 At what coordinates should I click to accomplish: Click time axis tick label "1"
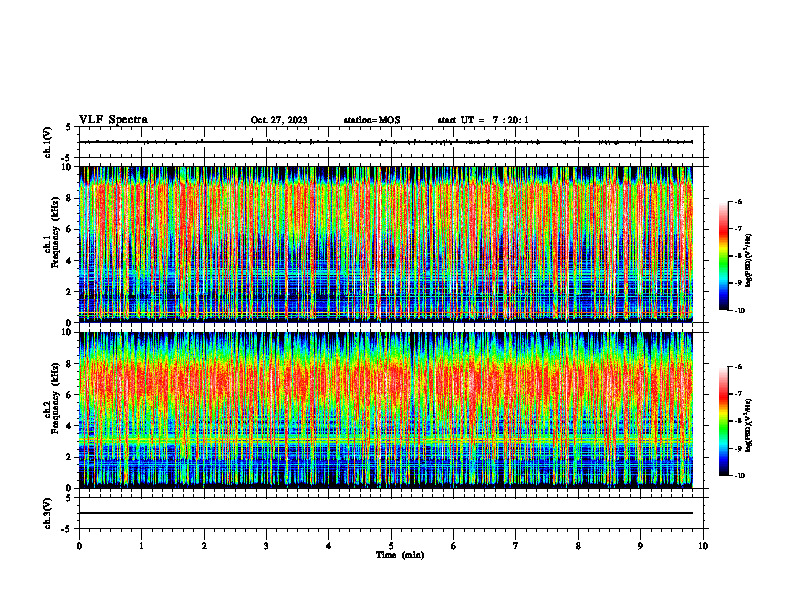point(141,546)
